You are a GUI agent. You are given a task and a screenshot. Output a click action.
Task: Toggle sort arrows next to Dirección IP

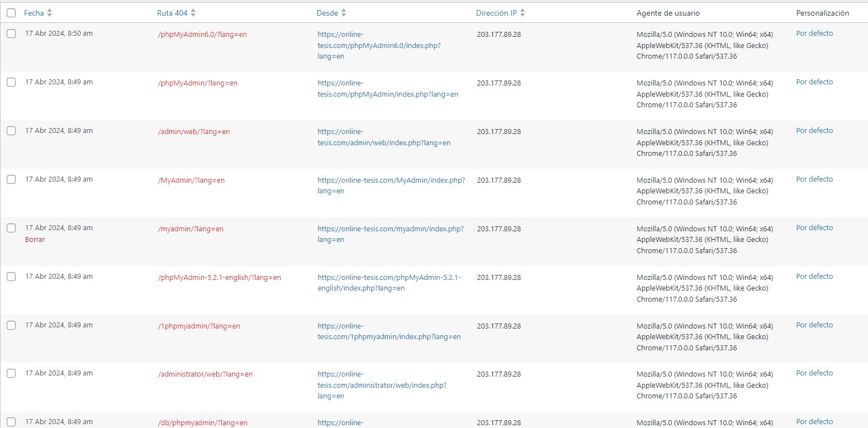pos(523,13)
